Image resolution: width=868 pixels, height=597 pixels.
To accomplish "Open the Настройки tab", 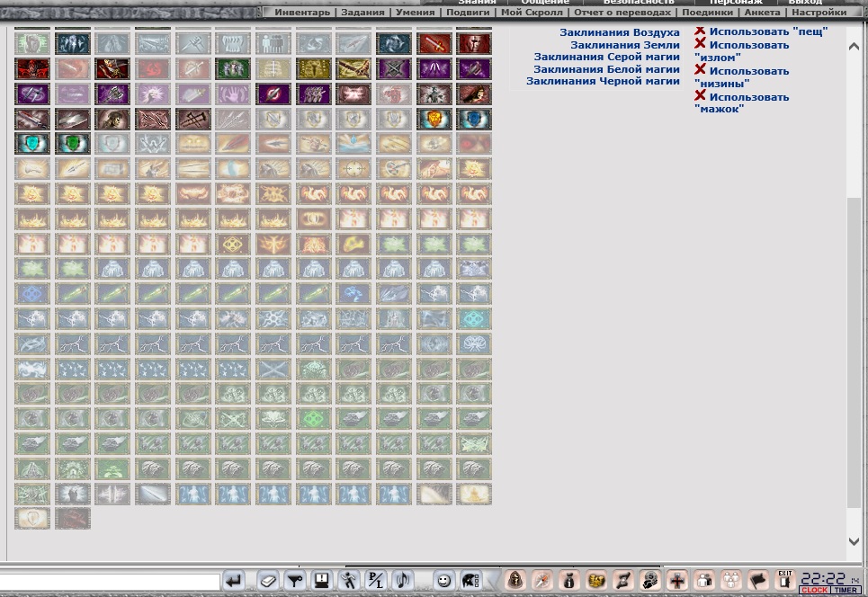I will click(x=819, y=13).
